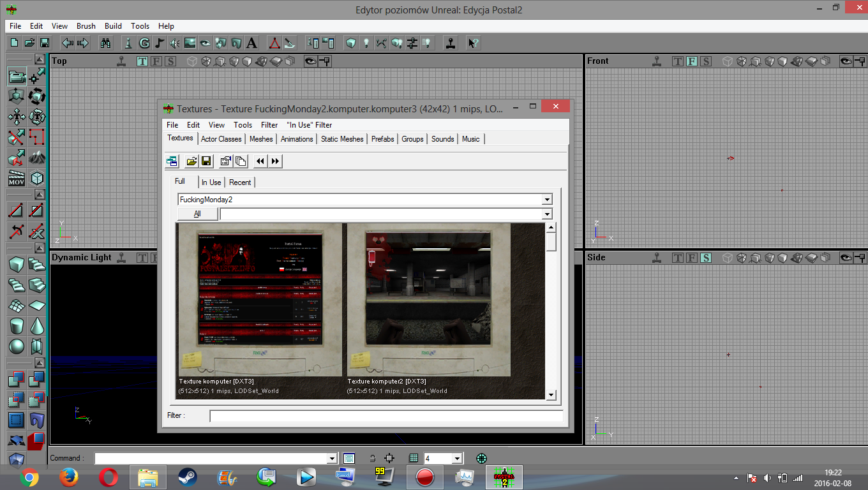Open the Music browser note icon
This screenshot has height=490, width=868.
(x=159, y=43)
